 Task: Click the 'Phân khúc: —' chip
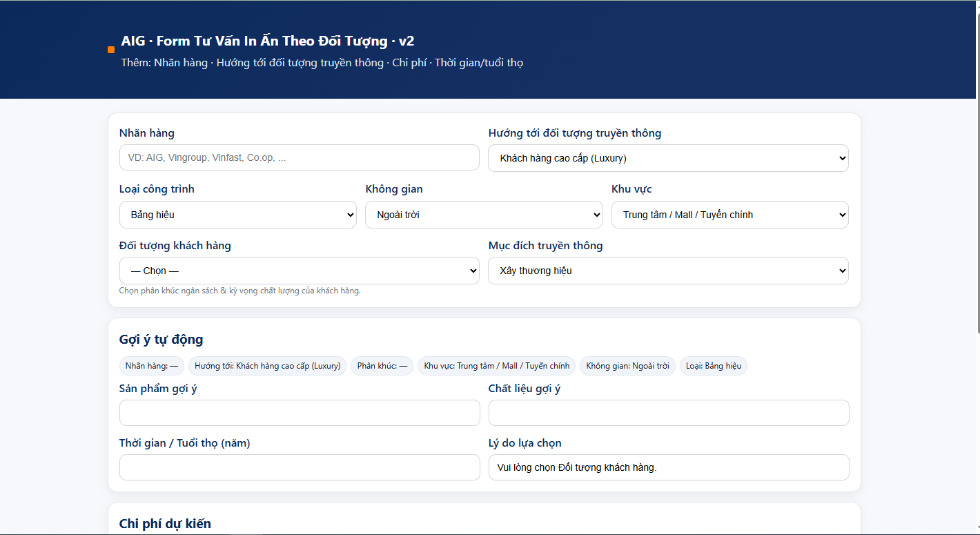coord(382,366)
